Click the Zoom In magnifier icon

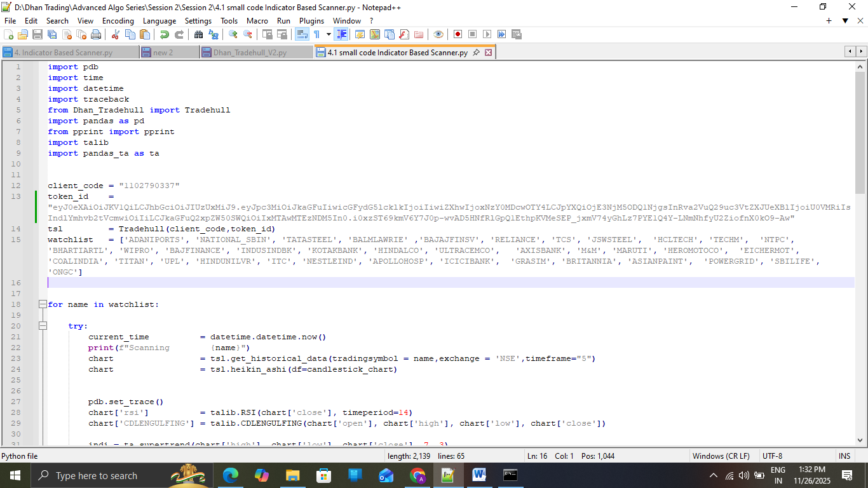233,34
